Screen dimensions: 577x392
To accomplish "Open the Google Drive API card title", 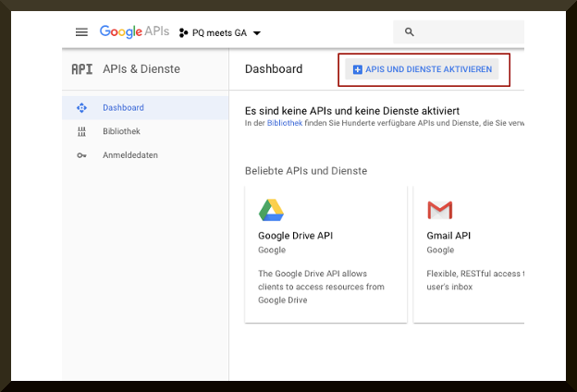I will [x=296, y=236].
